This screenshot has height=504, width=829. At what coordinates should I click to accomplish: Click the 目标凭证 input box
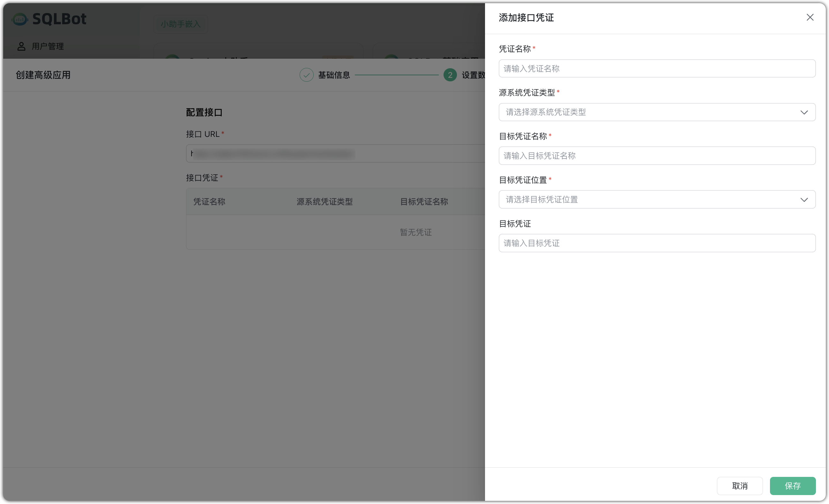657,243
